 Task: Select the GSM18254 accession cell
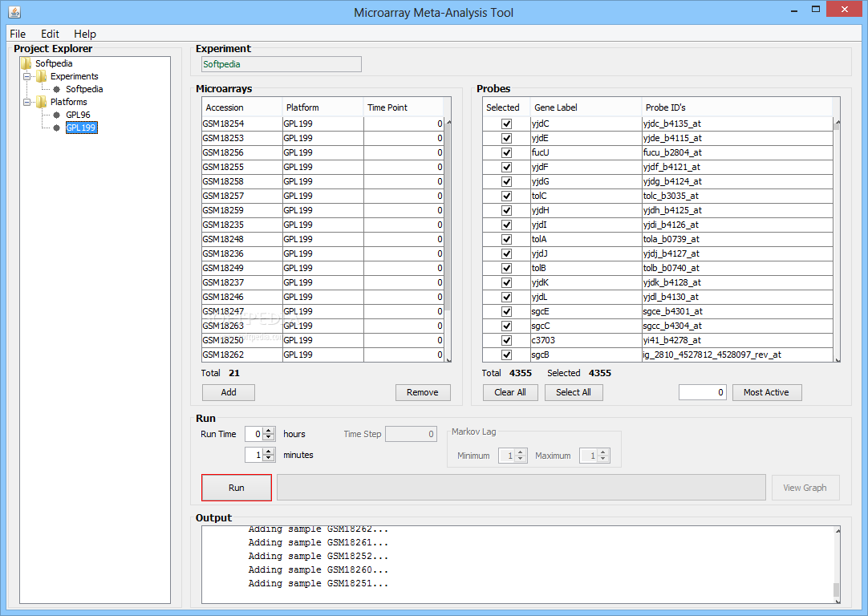[242, 124]
